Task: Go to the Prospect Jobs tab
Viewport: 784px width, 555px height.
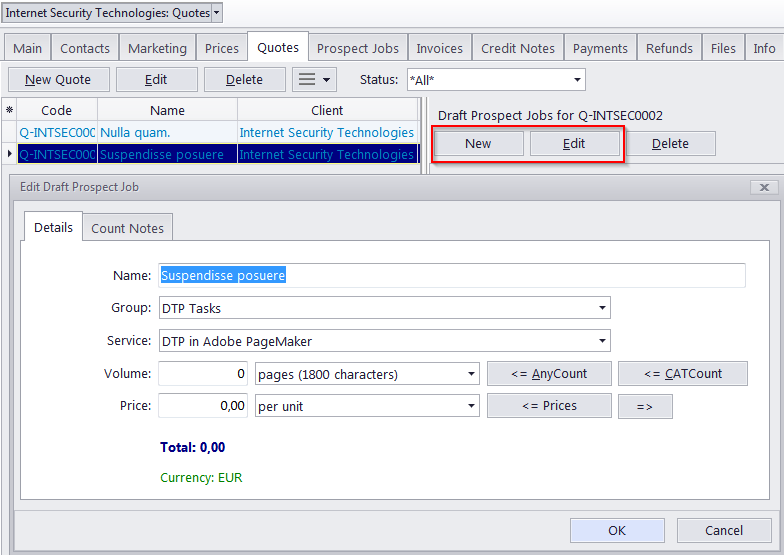Action: [x=357, y=48]
